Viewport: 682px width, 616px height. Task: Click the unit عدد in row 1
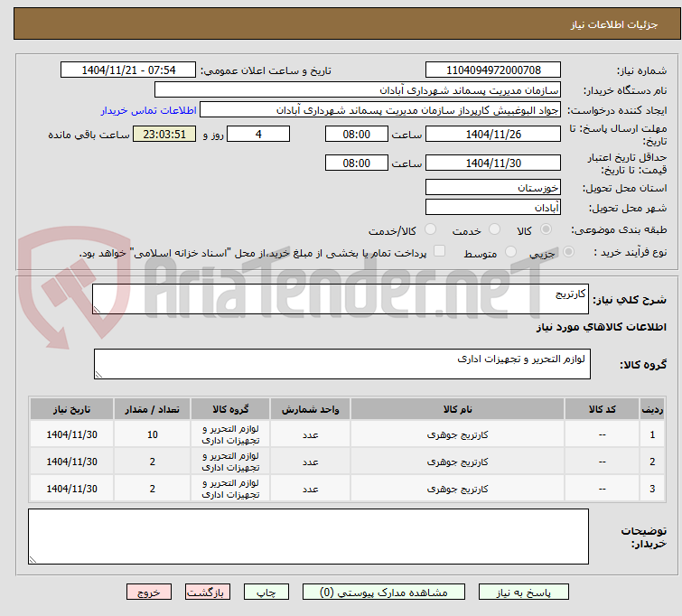(310, 434)
